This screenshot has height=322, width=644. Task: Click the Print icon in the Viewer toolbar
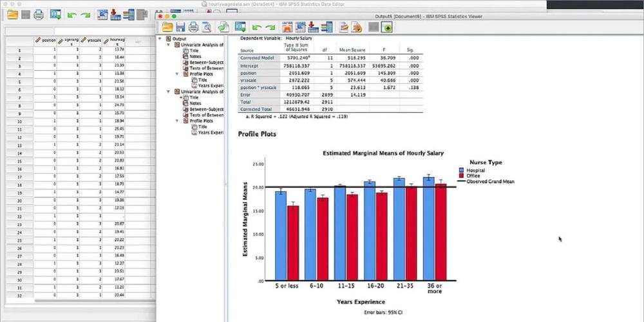(x=193, y=28)
